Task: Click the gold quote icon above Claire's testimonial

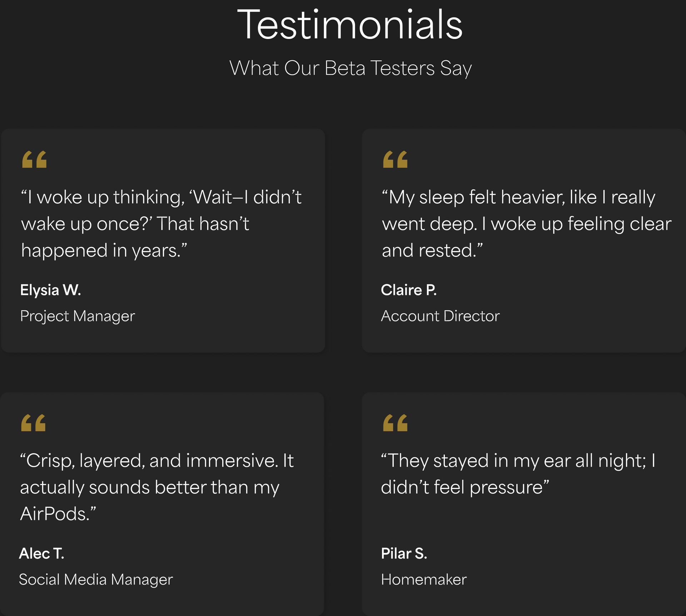Action: pyautogui.click(x=395, y=159)
